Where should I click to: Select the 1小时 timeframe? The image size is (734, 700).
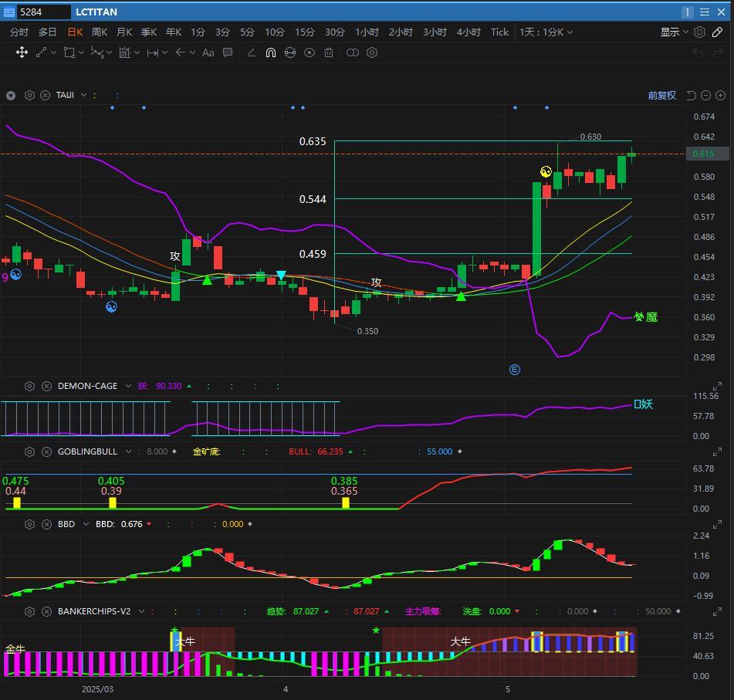(x=367, y=32)
